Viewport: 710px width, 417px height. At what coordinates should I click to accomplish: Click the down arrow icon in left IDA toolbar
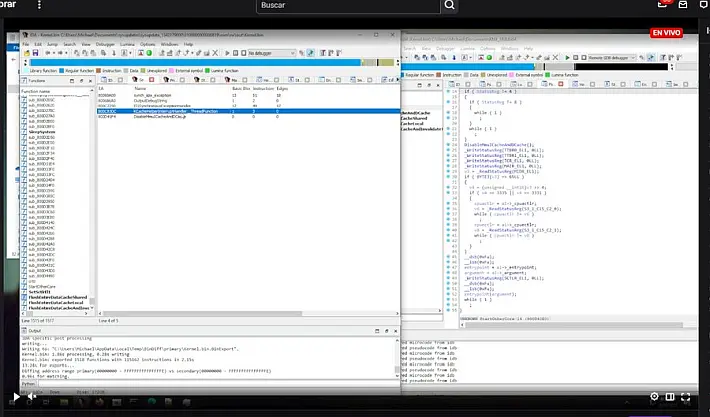click(x=114, y=53)
